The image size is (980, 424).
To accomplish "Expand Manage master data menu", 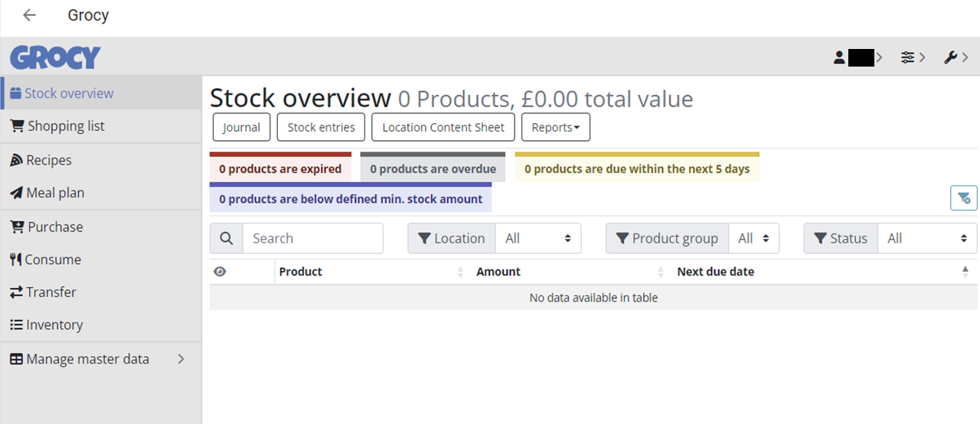I will click(x=101, y=359).
